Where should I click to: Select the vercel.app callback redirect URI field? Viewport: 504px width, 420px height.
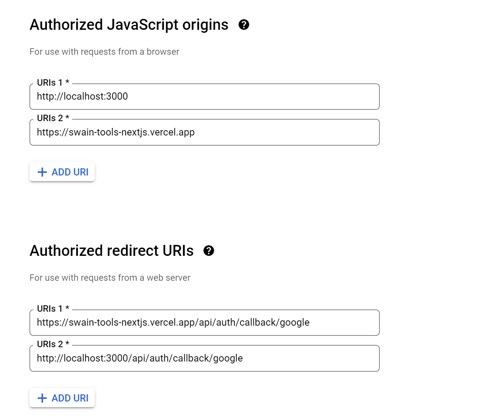(x=204, y=323)
